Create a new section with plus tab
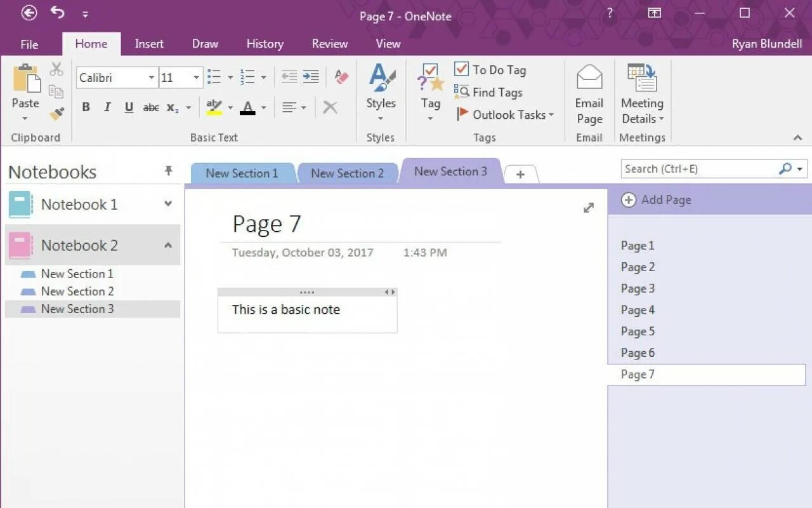This screenshot has width=812, height=508. (x=520, y=174)
